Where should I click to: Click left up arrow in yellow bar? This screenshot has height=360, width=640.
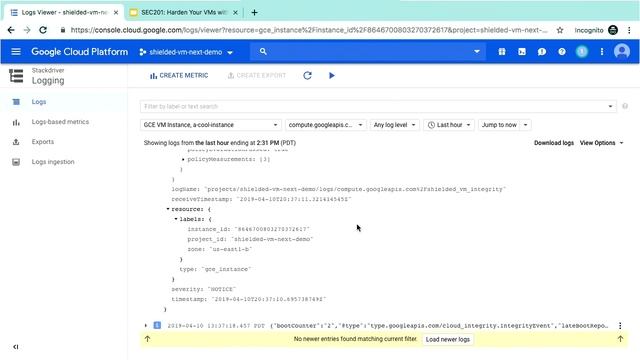click(x=147, y=339)
